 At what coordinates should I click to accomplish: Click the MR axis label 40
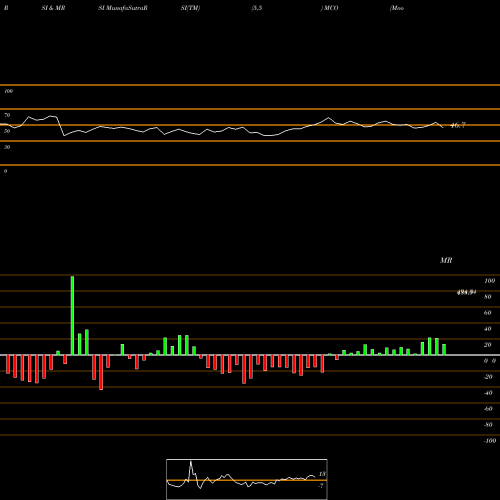488,329
